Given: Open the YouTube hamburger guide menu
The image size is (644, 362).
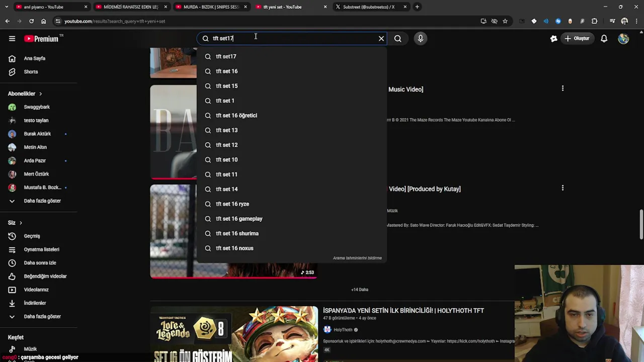Looking at the screenshot, I should [x=12, y=38].
